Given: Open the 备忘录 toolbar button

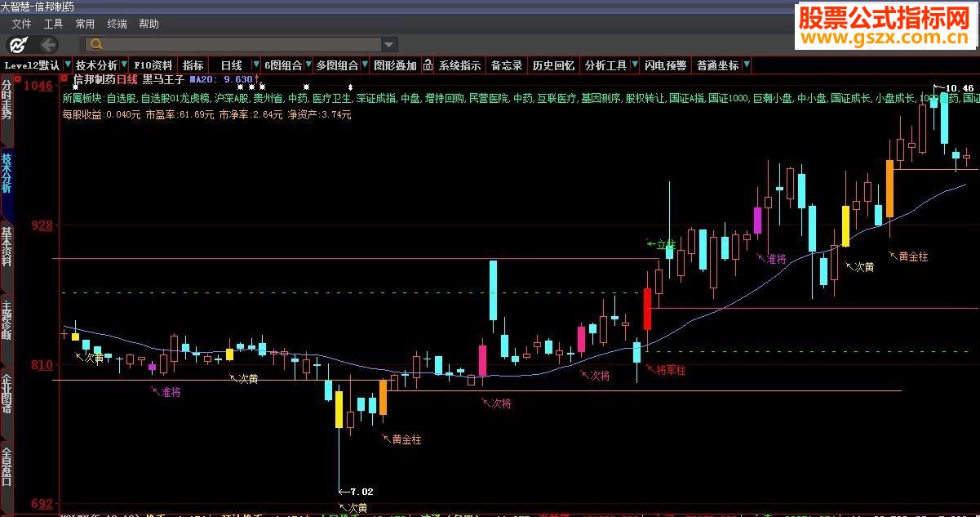Looking at the screenshot, I should click(506, 65).
